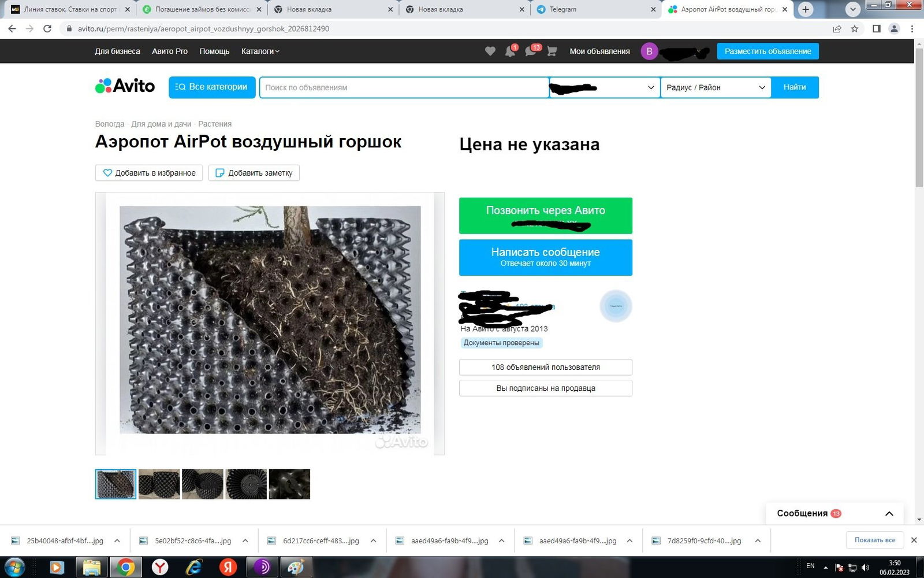Open Google Chrome in the taskbar

[125, 567]
